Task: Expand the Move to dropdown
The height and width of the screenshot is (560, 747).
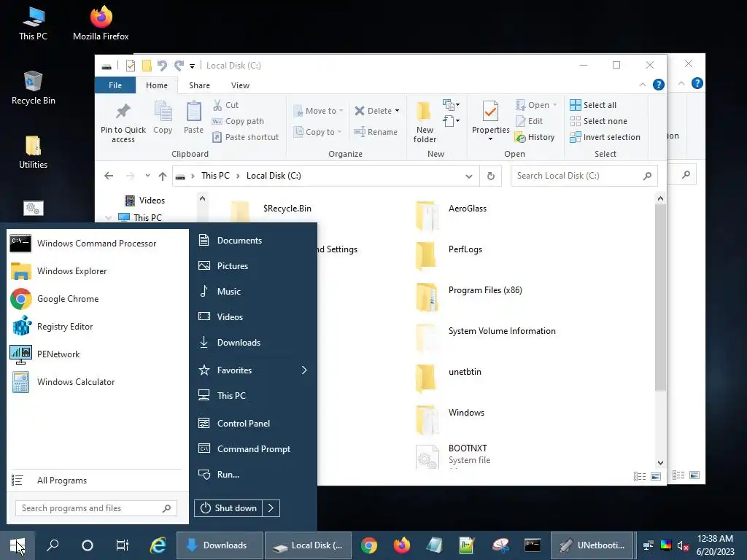Action: 341,111
